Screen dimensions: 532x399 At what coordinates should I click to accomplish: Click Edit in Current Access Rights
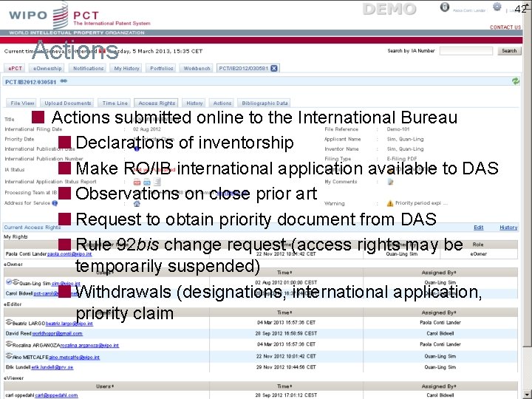[x=478, y=228]
